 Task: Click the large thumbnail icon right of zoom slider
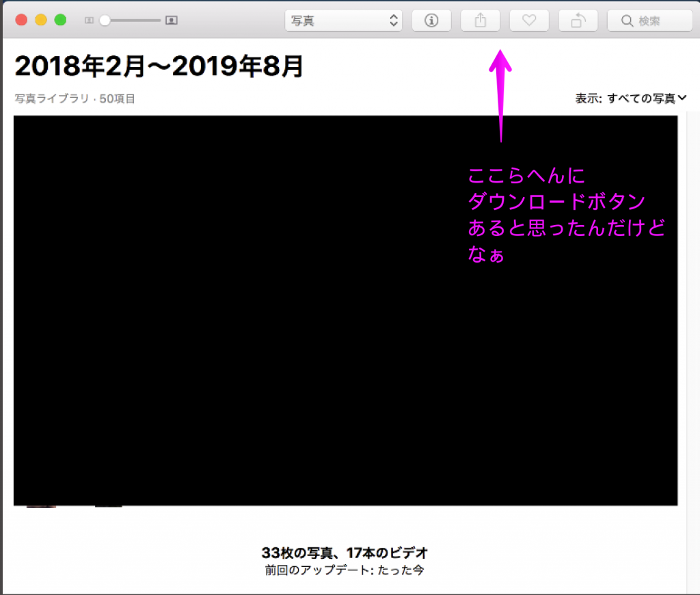(172, 21)
